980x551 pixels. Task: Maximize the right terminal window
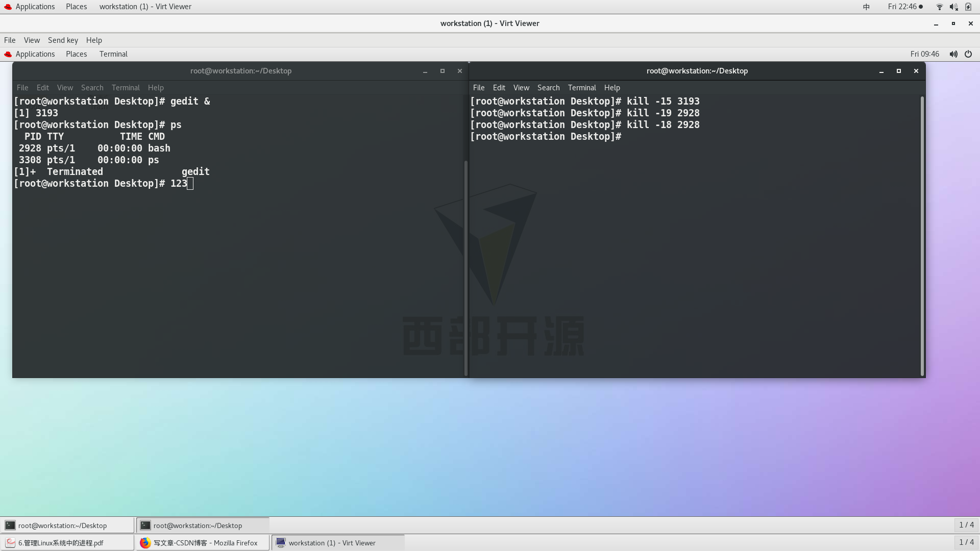tap(898, 71)
